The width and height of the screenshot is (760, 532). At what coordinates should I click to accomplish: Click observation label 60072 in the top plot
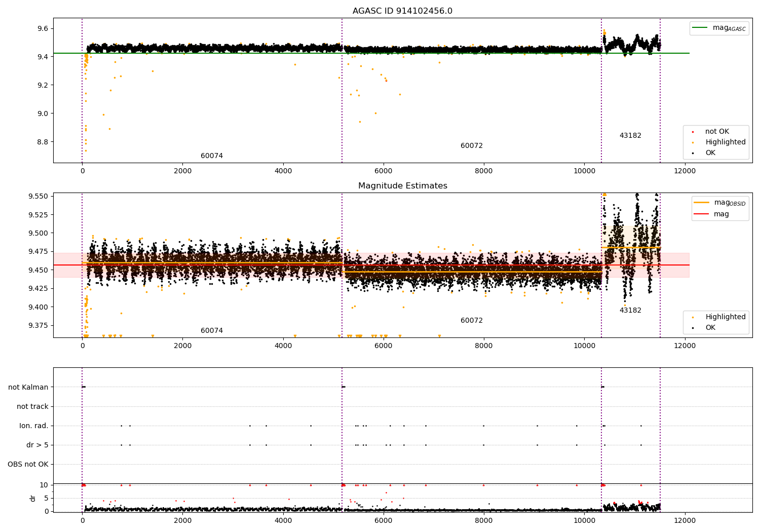click(x=472, y=146)
